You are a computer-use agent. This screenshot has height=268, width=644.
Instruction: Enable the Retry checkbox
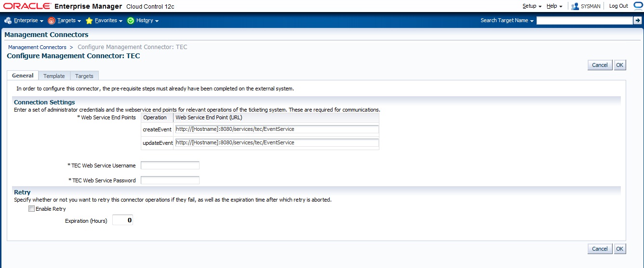[32, 209]
